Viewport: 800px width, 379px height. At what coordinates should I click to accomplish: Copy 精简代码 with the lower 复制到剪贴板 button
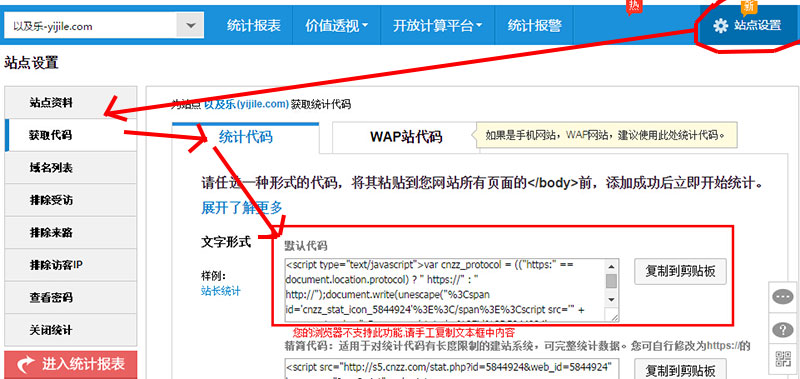681,369
